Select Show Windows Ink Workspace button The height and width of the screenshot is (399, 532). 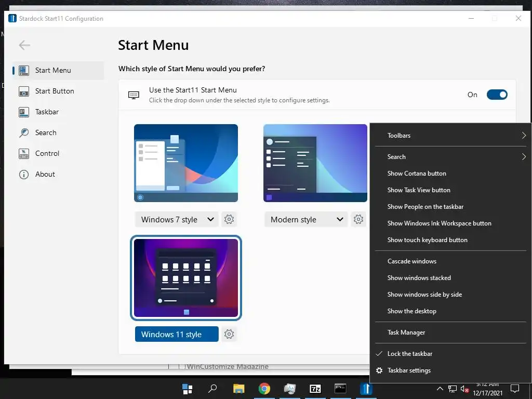pyautogui.click(x=450, y=223)
